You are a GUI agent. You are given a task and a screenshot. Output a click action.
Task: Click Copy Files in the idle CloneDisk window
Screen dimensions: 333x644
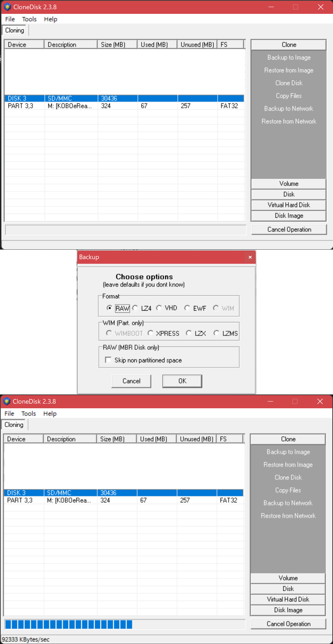point(289,96)
